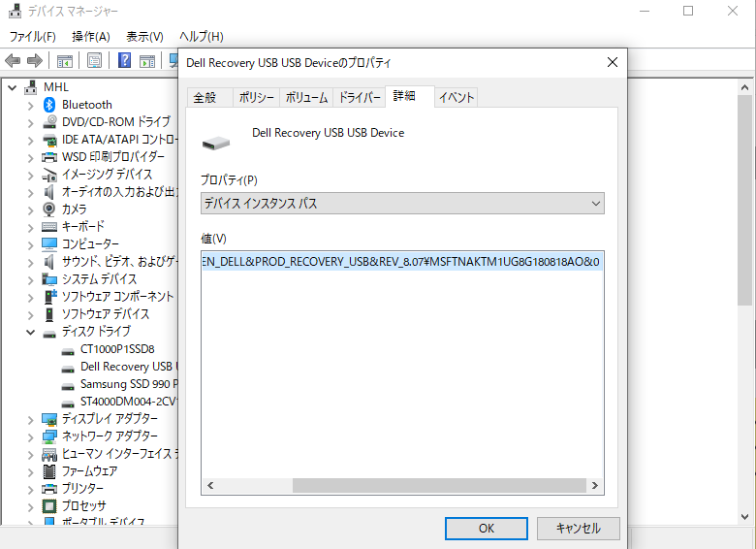Select the Bluetooth icon in device tree

tap(49, 105)
